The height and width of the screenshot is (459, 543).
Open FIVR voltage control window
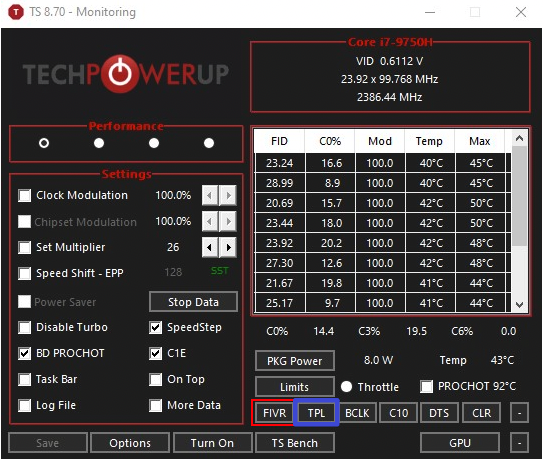(274, 413)
